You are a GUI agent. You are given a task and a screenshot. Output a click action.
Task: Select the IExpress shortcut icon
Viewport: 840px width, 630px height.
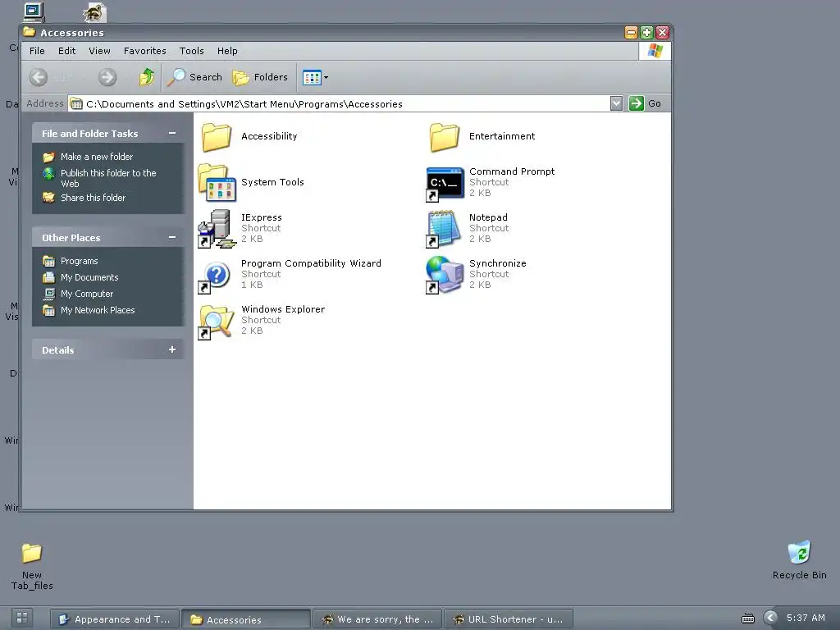coord(217,229)
